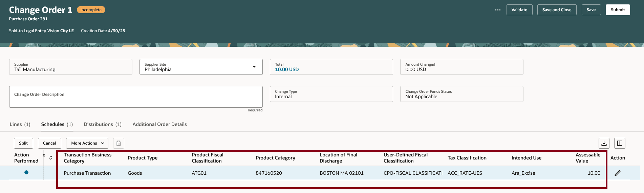Viewport: 644px width, 193px height.
Task: Select the Schedules tab
Action: tap(57, 124)
